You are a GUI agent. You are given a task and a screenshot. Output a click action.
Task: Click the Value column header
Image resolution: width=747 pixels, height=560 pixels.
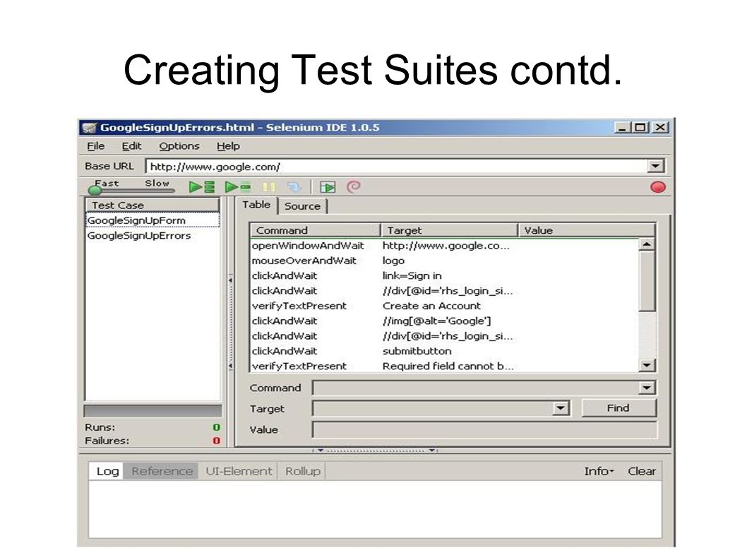click(587, 230)
